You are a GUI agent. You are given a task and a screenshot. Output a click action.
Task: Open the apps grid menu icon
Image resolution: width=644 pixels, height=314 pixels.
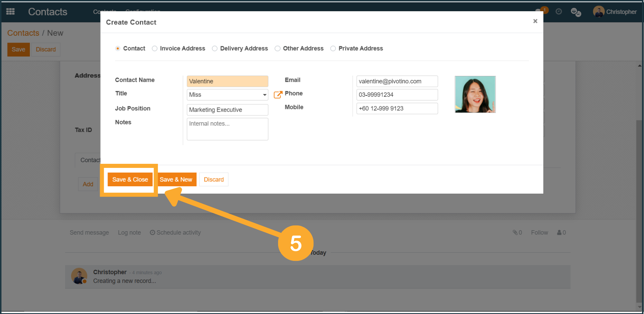[x=11, y=12]
